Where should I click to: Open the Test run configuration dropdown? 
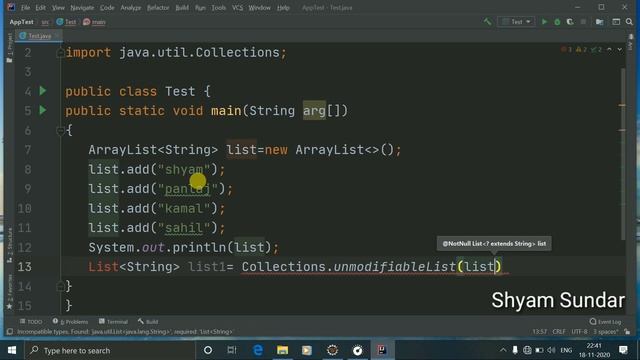coord(516,22)
